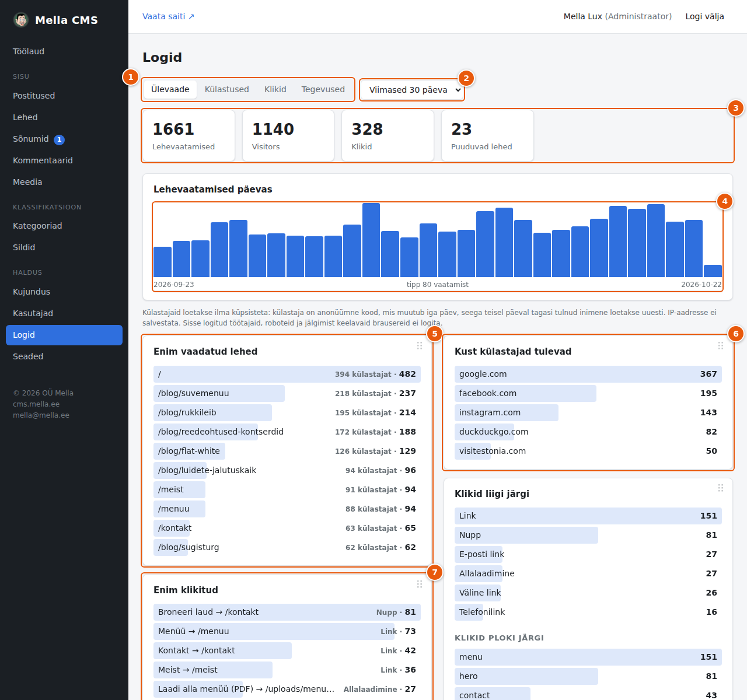Image resolution: width=747 pixels, height=700 pixels.
Task: Open Sildid in the sidebar
Action: 64,247
